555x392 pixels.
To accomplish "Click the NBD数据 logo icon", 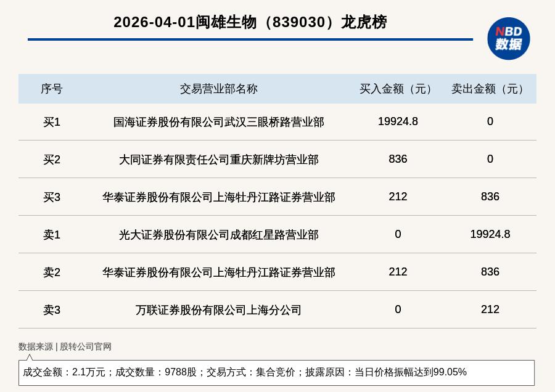I will click(x=508, y=39).
